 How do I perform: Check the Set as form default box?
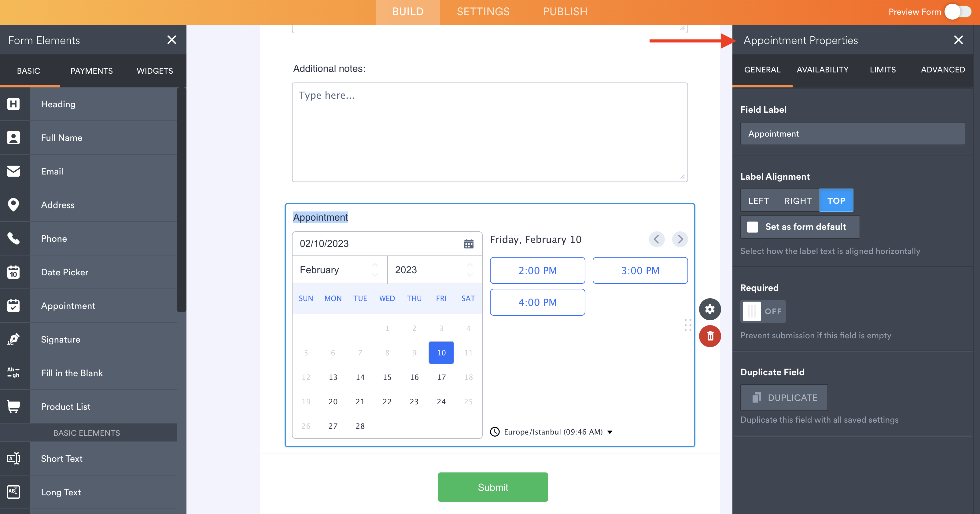pos(752,227)
